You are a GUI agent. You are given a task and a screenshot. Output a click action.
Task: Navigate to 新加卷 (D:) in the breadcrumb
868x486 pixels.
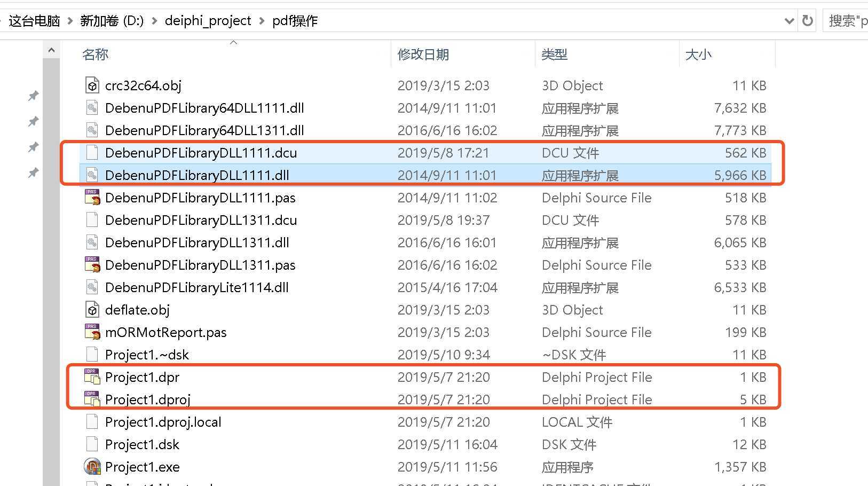(112, 21)
